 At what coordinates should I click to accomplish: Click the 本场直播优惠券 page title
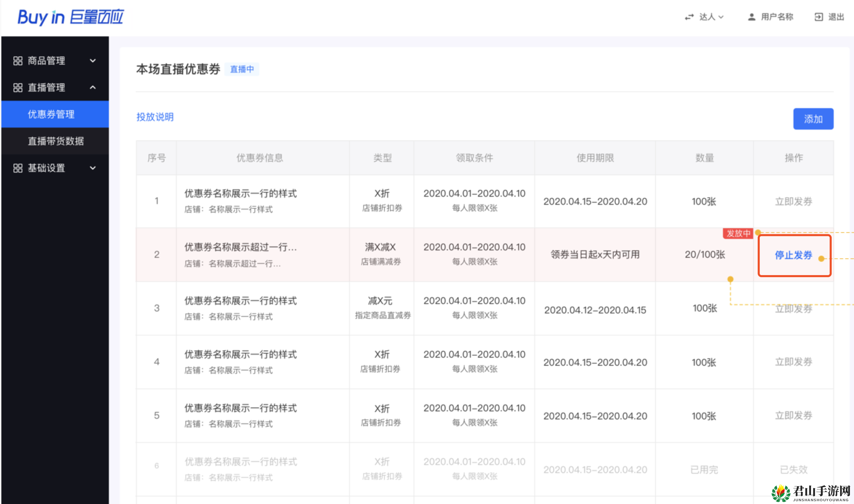[x=178, y=69]
